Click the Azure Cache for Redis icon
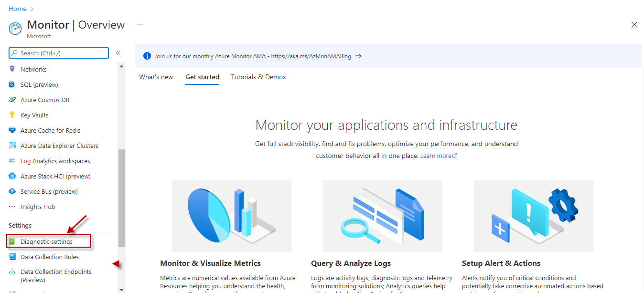The height and width of the screenshot is (293, 644). [12, 130]
